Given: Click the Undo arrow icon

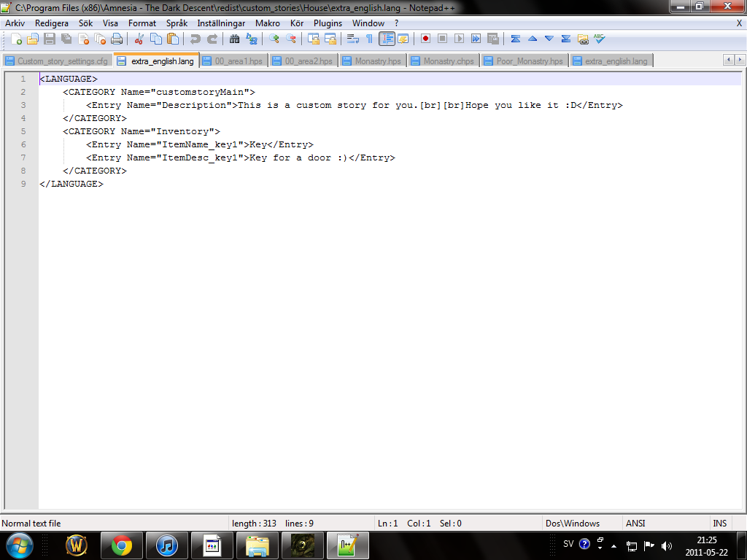Looking at the screenshot, I should pyautogui.click(x=196, y=39).
